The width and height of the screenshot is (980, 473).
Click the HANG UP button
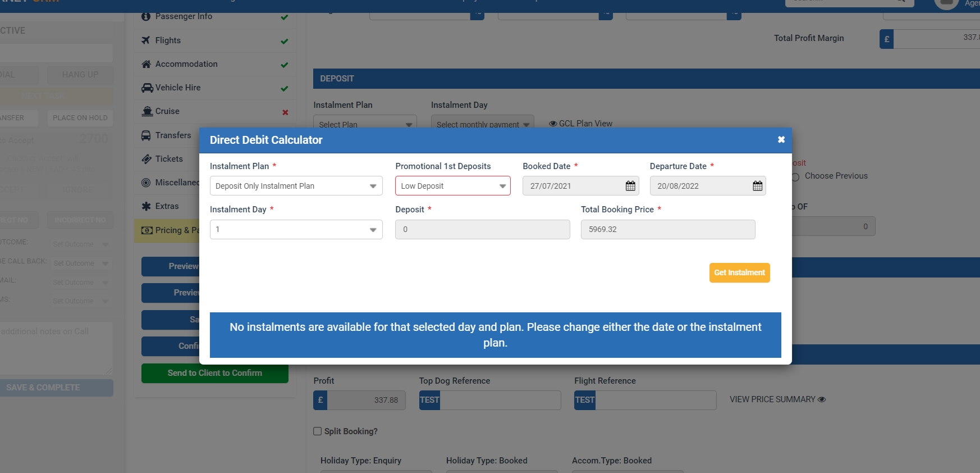coord(80,75)
